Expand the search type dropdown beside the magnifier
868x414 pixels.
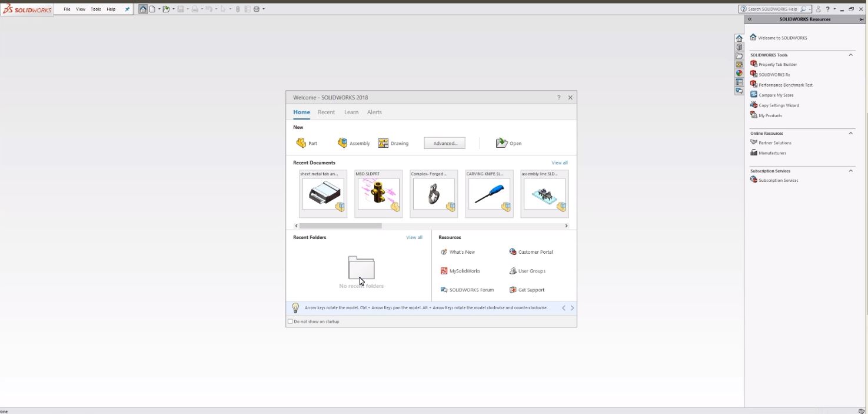(810, 9)
